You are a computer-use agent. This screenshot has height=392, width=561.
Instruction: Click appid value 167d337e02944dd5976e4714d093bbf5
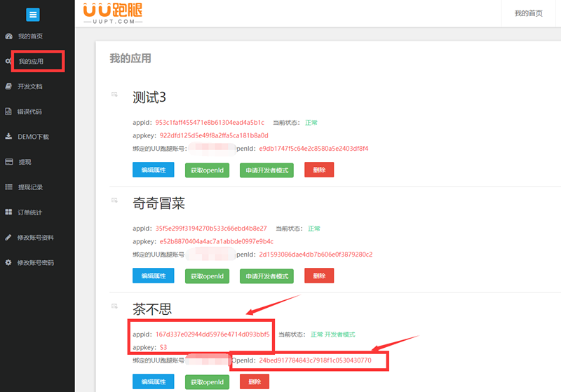coord(212,334)
